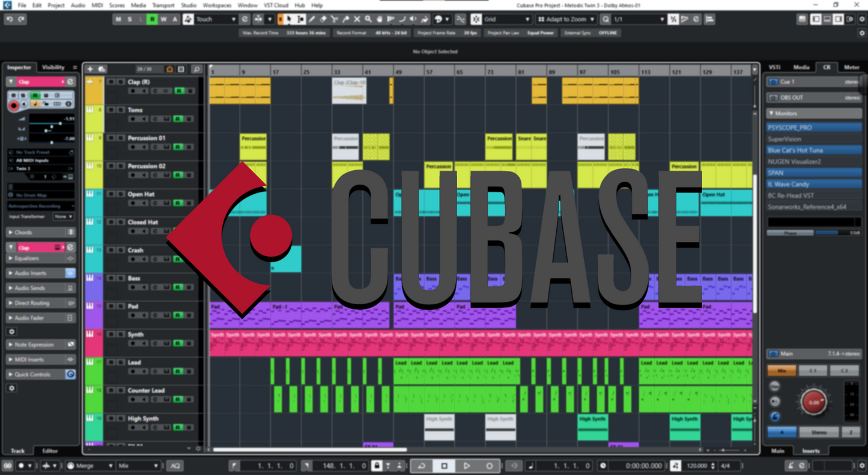This screenshot has height=475, width=868.
Task: Choose the Zoom magnifier tool
Action: 368,19
